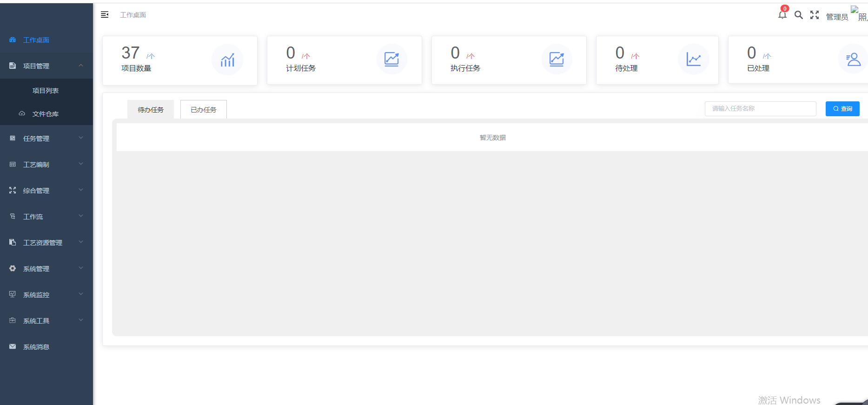This screenshot has height=405, width=868.
Task: Click the 工艺资源管理 copy icon
Action: tap(13, 243)
